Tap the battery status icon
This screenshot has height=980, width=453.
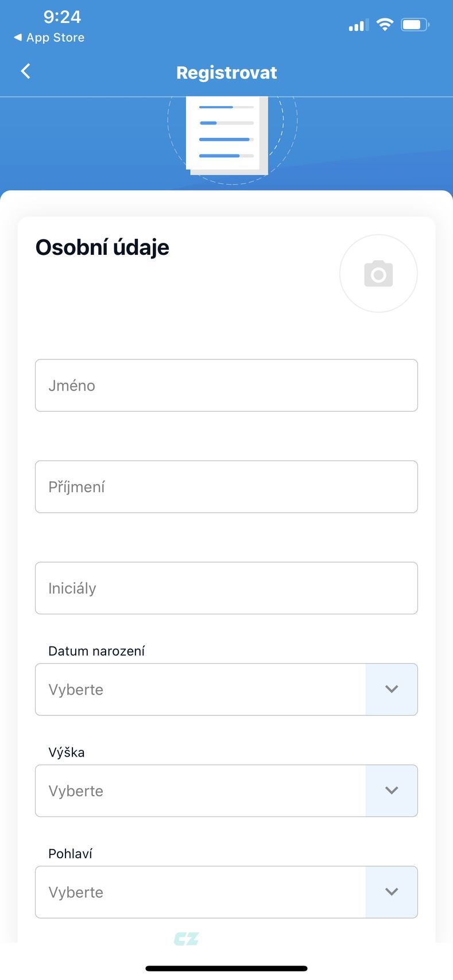(x=415, y=25)
